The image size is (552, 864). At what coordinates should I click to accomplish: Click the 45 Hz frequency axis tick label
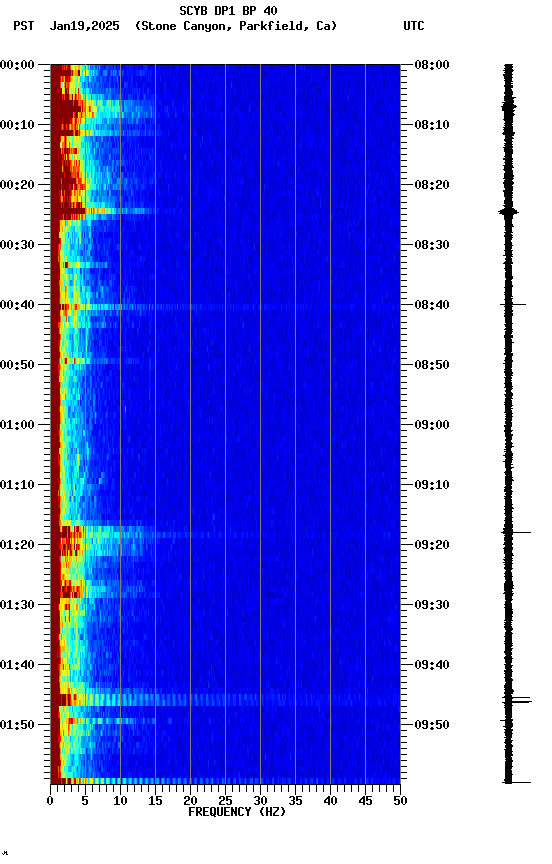tap(365, 801)
